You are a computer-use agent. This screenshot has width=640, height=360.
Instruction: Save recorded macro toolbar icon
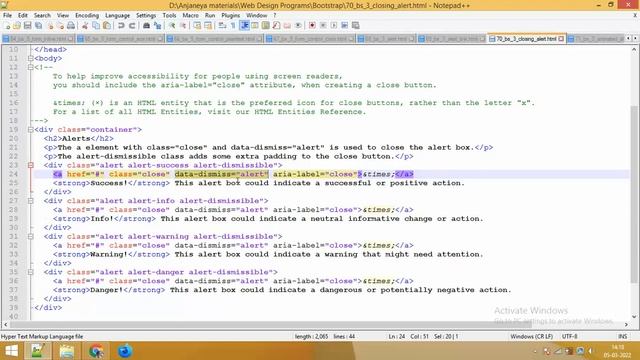356,26
